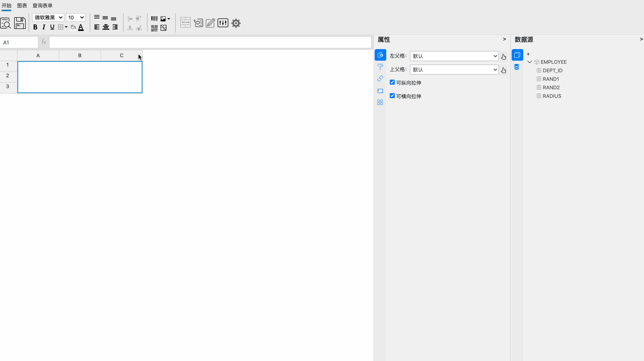The height and width of the screenshot is (361, 644).
Task: Open the 微软雅黑 font family dropdown
Action: point(48,17)
